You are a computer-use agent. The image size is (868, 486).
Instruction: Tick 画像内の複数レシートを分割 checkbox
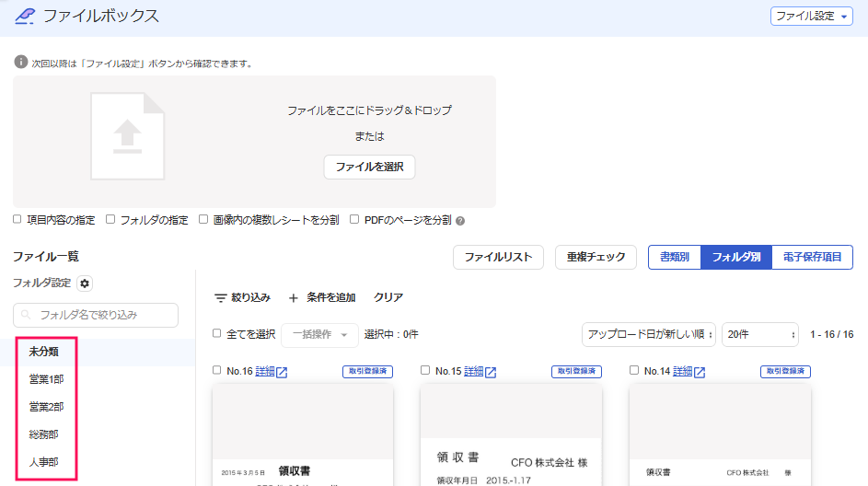(203, 219)
